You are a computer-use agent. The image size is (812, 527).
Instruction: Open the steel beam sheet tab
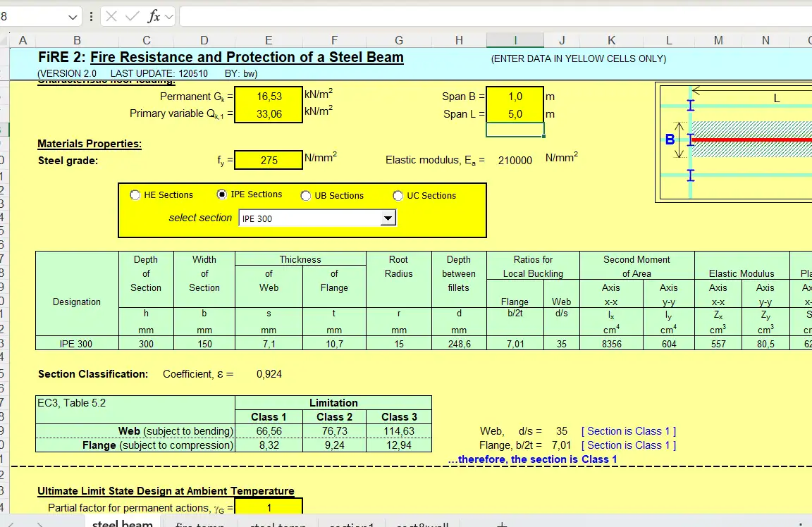123,524
